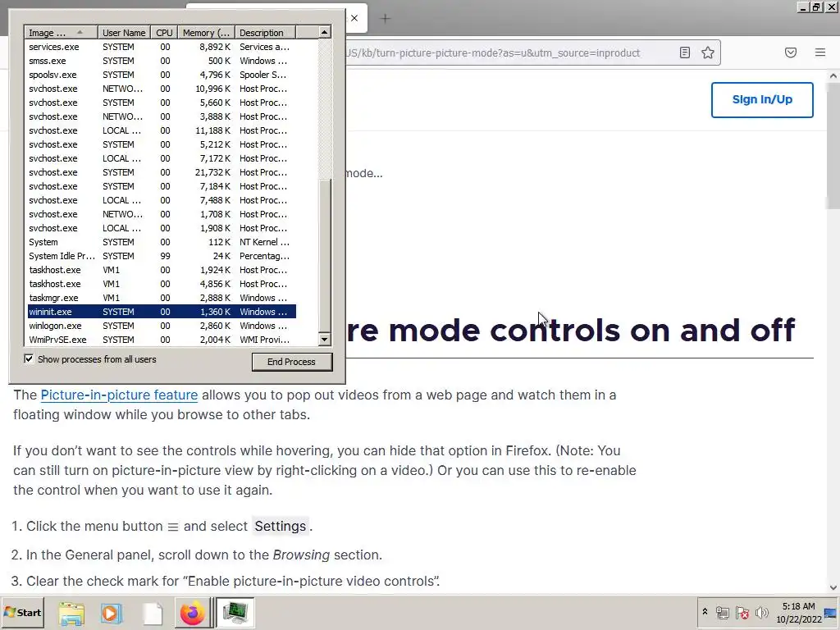Viewport: 840px width, 630px height.
Task: Select svchost.exe row using 10,996 K
Action: tap(162, 89)
